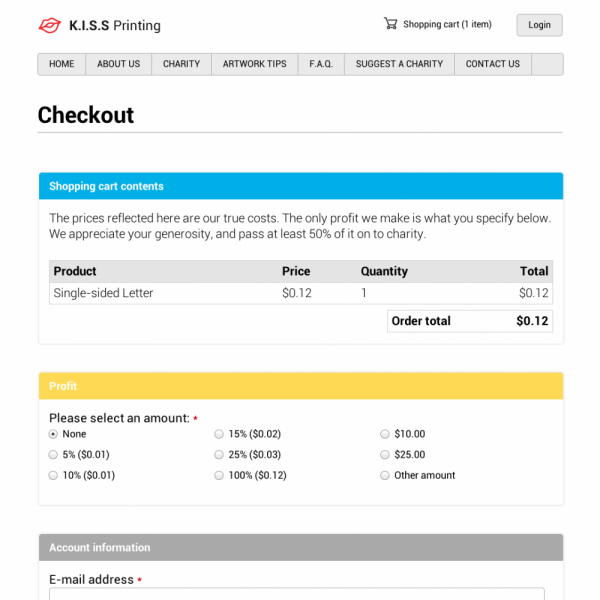Pick the 15% ($0.02) profit option

click(x=219, y=434)
